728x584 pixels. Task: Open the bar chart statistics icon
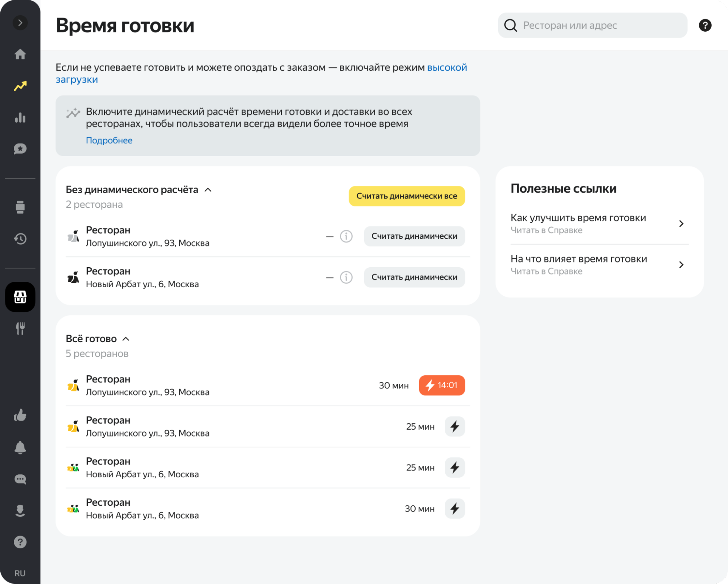tap(20, 118)
